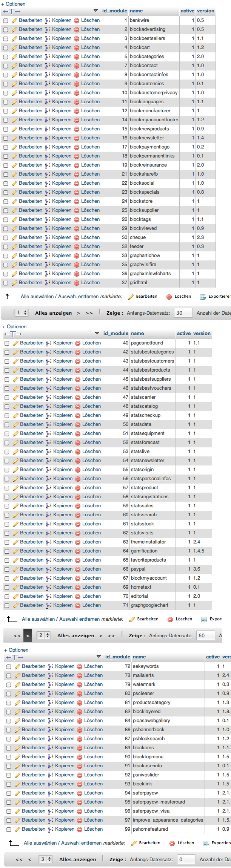Viewport: 231px width, 868px height.
Task: Click the delete icon in watermark row
Action: [80, 684]
